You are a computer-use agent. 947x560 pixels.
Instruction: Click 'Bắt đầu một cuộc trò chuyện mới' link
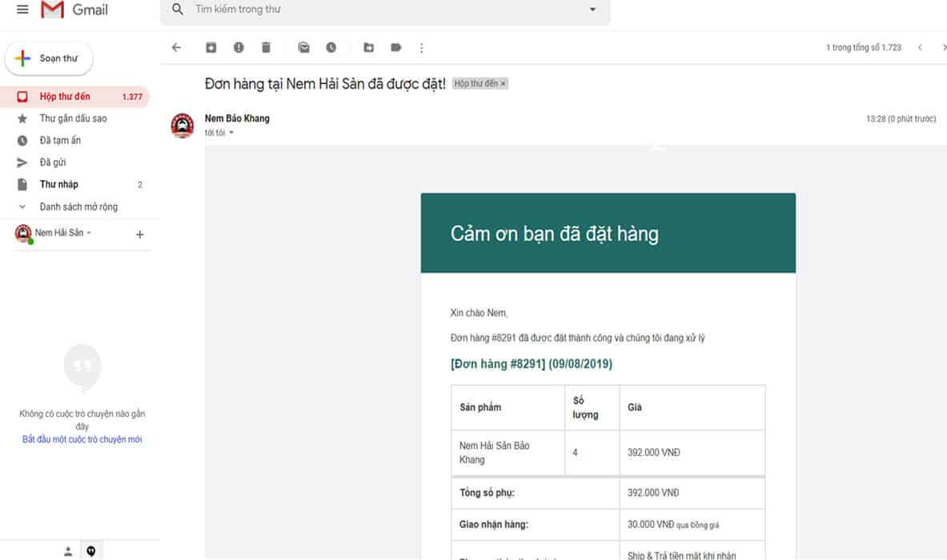82,439
